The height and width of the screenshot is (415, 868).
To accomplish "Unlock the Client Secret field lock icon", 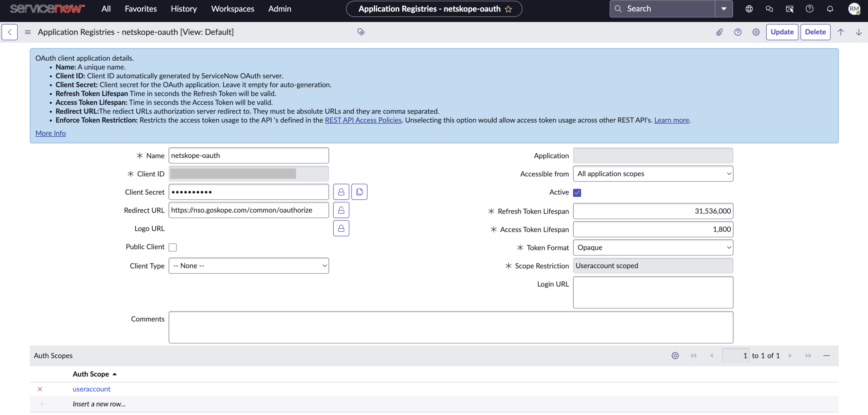I will tap(341, 192).
